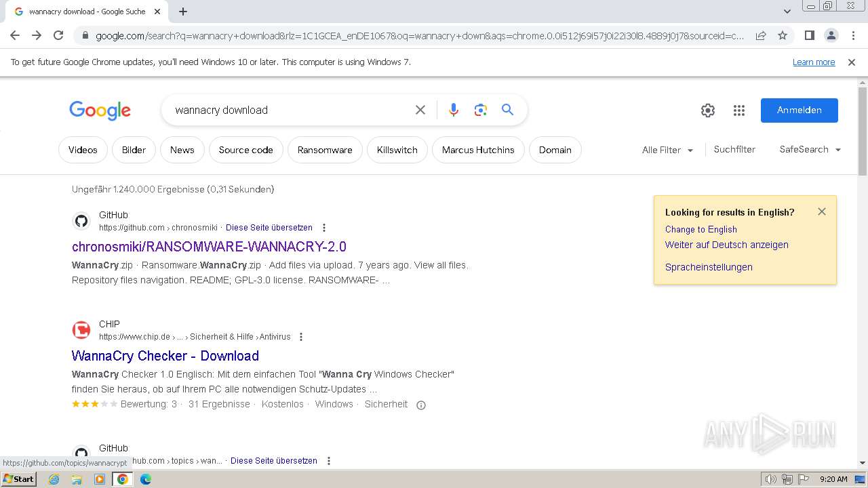Open Chrome's three-dot menu
The image size is (868, 488).
tap(853, 35)
